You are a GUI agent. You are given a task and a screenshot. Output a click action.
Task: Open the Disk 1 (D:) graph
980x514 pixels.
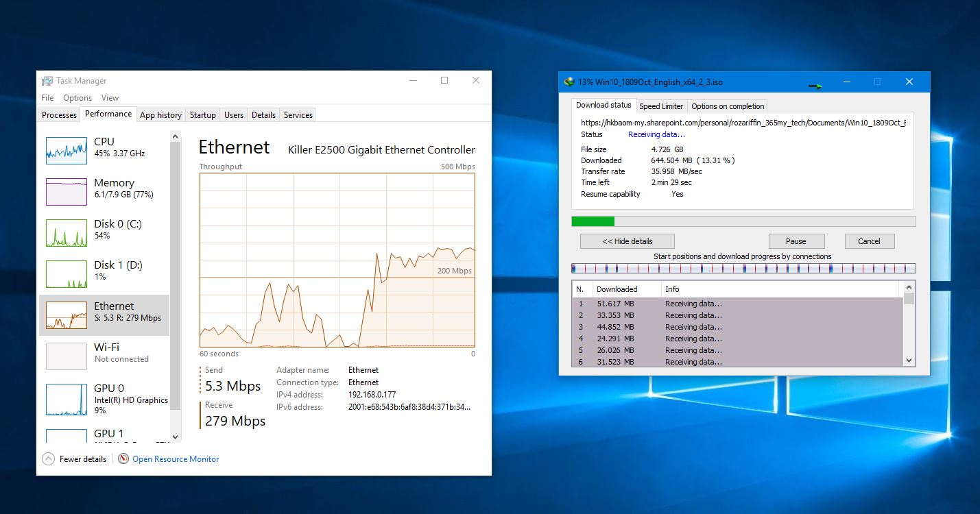tap(67, 273)
